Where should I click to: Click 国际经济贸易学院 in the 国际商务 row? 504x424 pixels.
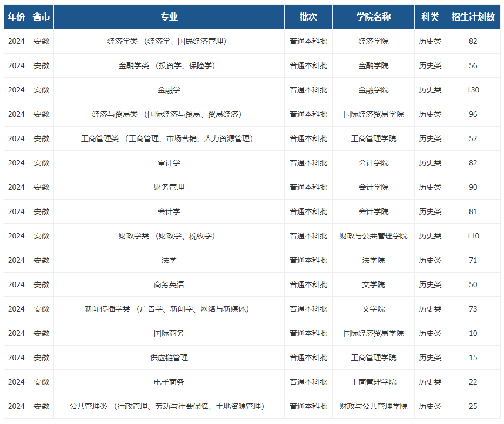point(373,333)
